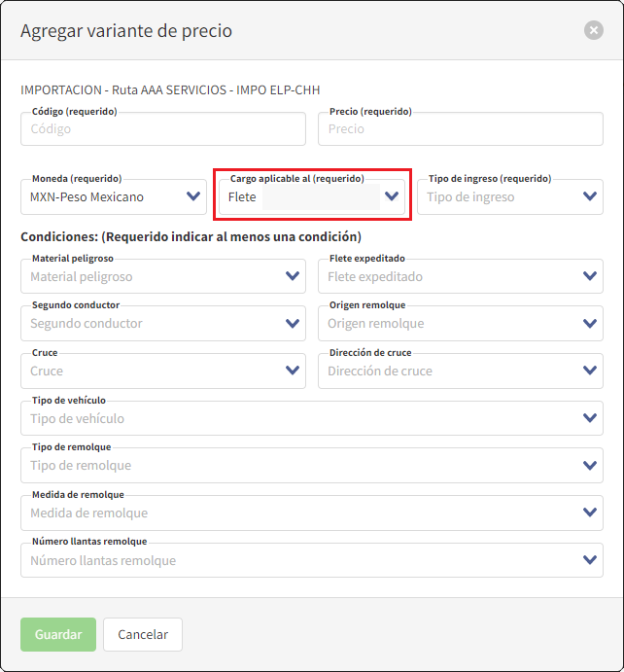Select the Flete value in Cargo aplicable field

tap(243, 197)
